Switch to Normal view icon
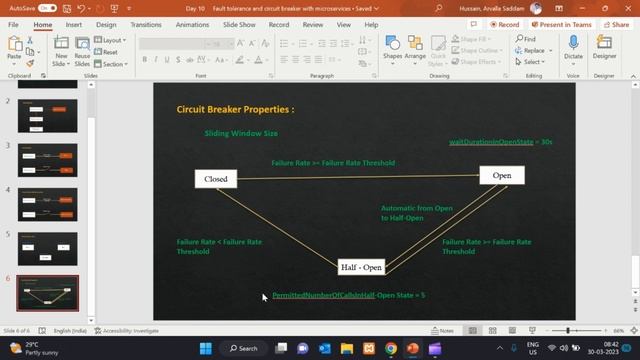This screenshot has height=360, width=640. coord(473,331)
